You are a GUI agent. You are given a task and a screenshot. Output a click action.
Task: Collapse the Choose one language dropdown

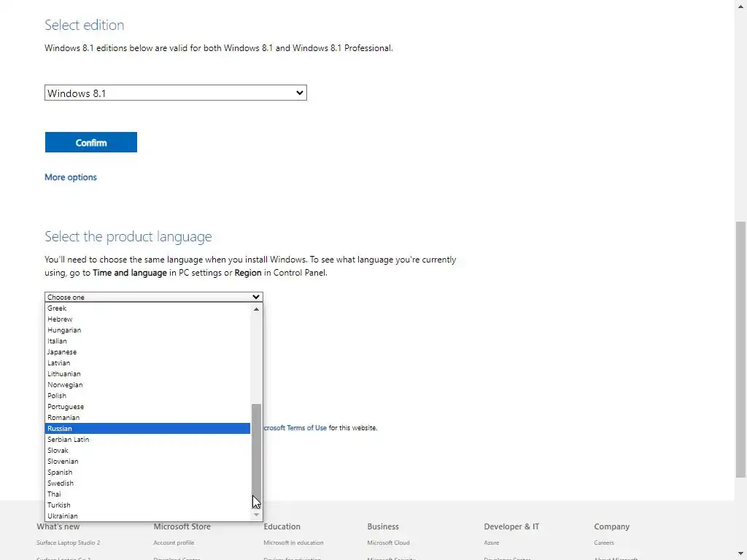point(153,297)
